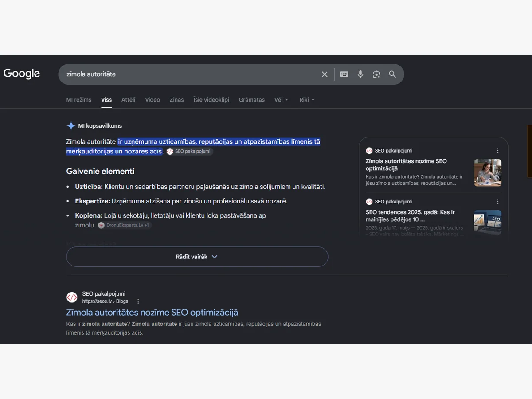Click the Ekspertīze bullet text
532x399 pixels.
click(x=181, y=201)
